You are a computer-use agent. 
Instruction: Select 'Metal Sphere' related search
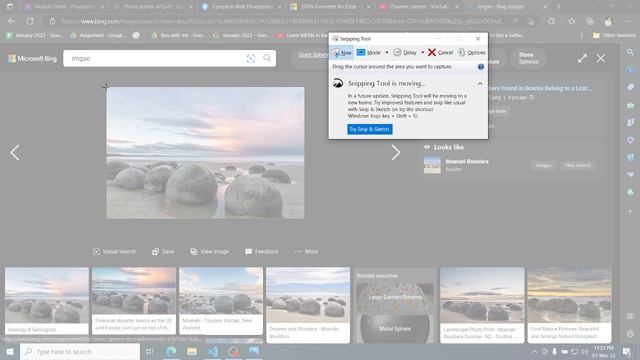[395, 329]
